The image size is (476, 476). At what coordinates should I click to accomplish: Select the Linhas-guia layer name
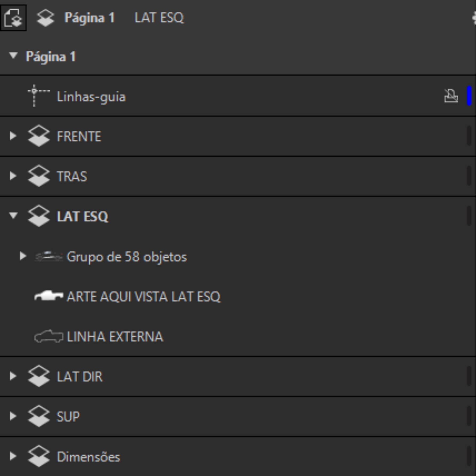91,97
